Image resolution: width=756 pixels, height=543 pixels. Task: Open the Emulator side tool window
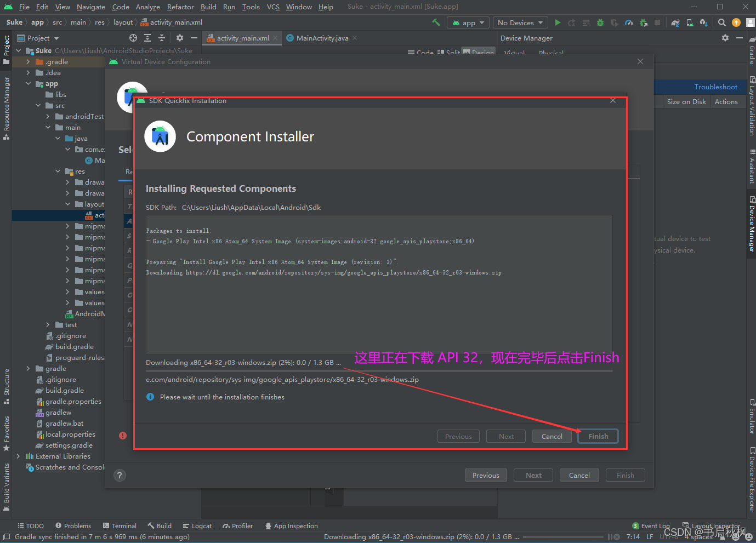click(x=752, y=417)
